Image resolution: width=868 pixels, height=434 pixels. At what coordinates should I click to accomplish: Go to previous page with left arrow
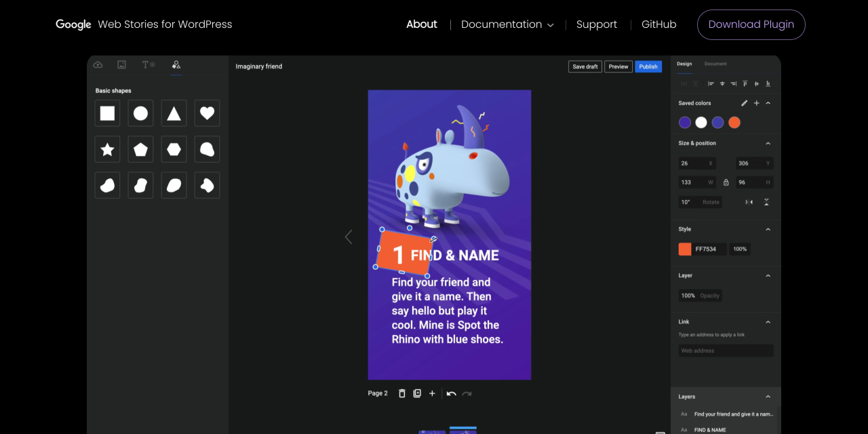(349, 237)
